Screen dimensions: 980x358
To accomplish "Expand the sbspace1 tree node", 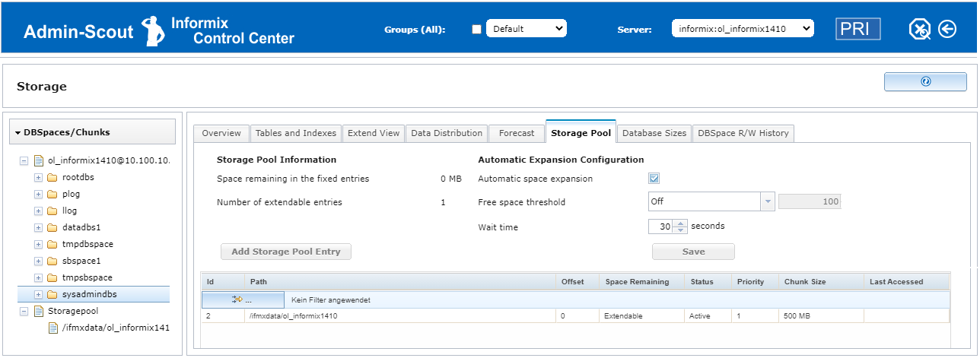I will click(x=38, y=261).
